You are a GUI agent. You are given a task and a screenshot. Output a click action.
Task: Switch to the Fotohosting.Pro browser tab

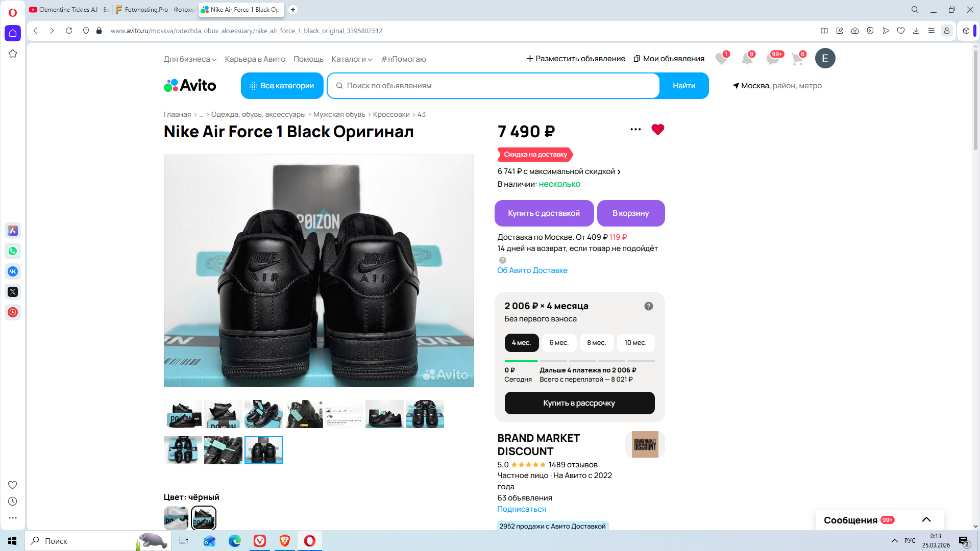[x=155, y=10]
